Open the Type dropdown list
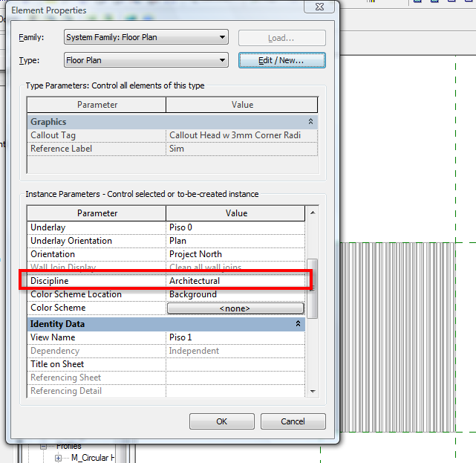Viewport: 476px width, 463px height. [146, 60]
